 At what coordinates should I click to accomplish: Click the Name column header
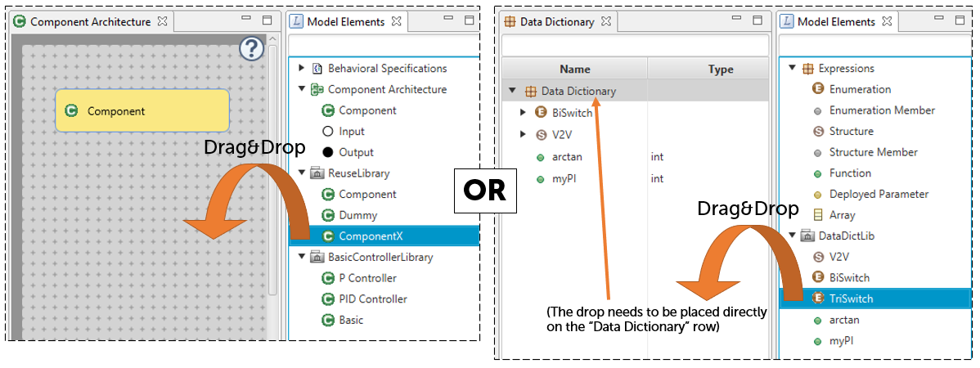(574, 70)
